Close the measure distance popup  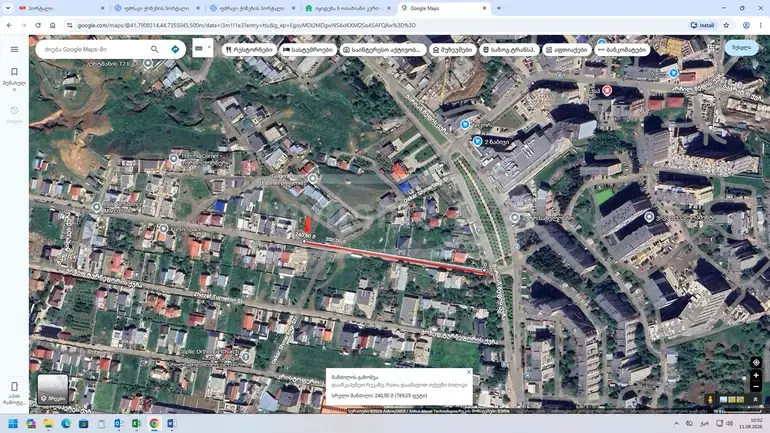pyautogui.click(x=468, y=372)
